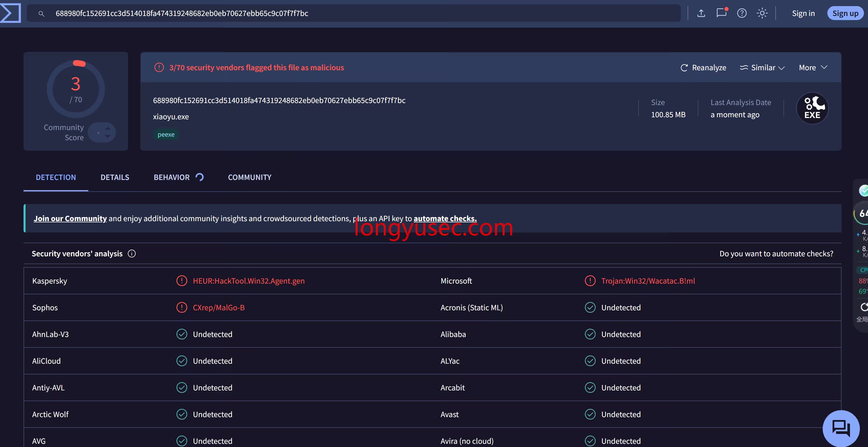Click the AVG vendor name
This screenshot has height=447, width=868.
(39, 441)
